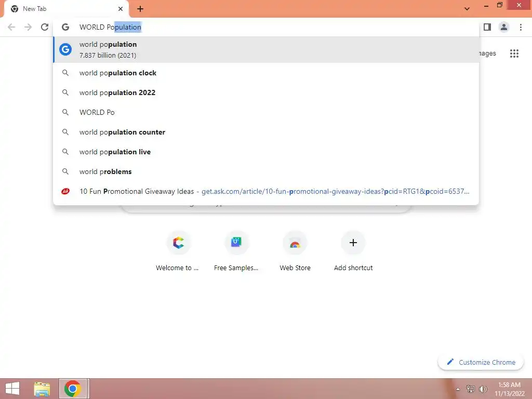Choose 'world population live' suggestion
532x399 pixels.
click(266, 152)
